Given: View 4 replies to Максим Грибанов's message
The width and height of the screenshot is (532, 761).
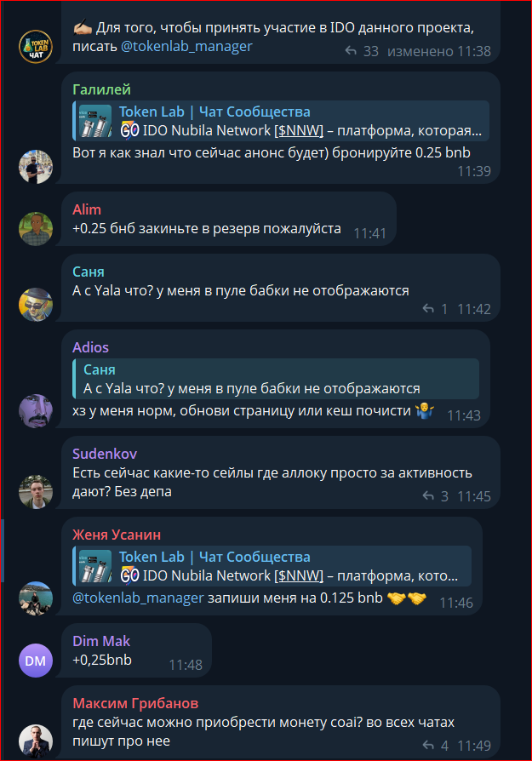Looking at the screenshot, I should point(435,745).
